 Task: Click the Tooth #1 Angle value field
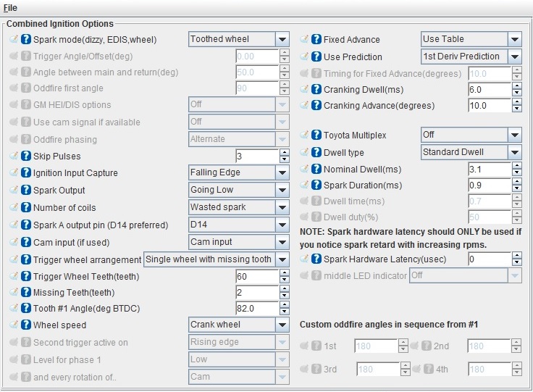[x=256, y=308]
